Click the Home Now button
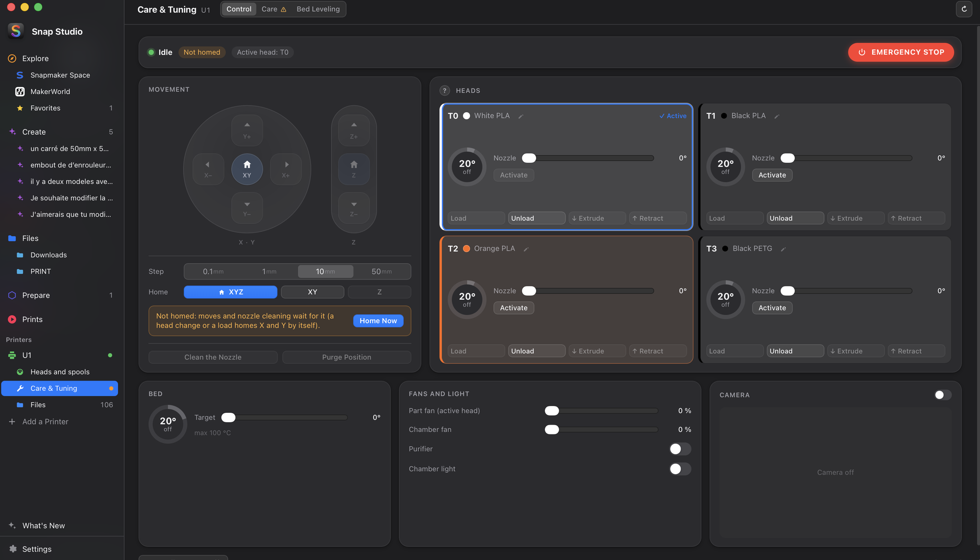The width and height of the screenshot is (980, 560). pyautogui.click(x=378, y=321)
